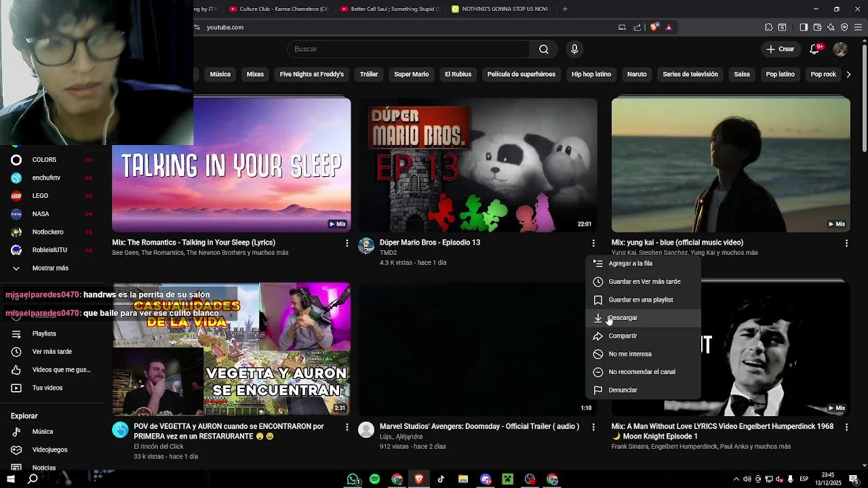
Task: Switch to Better Call Saul browser tab
Action: [x=389, y=9]
